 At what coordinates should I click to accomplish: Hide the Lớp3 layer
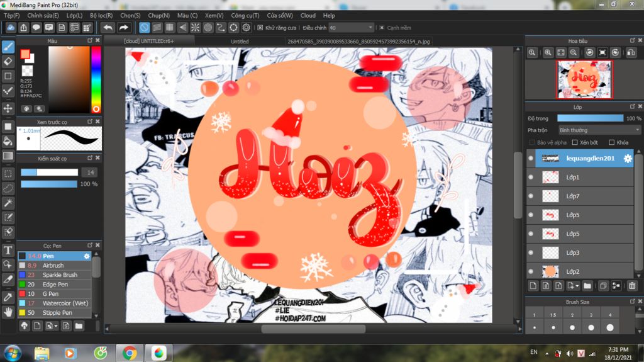coord(531,252)
